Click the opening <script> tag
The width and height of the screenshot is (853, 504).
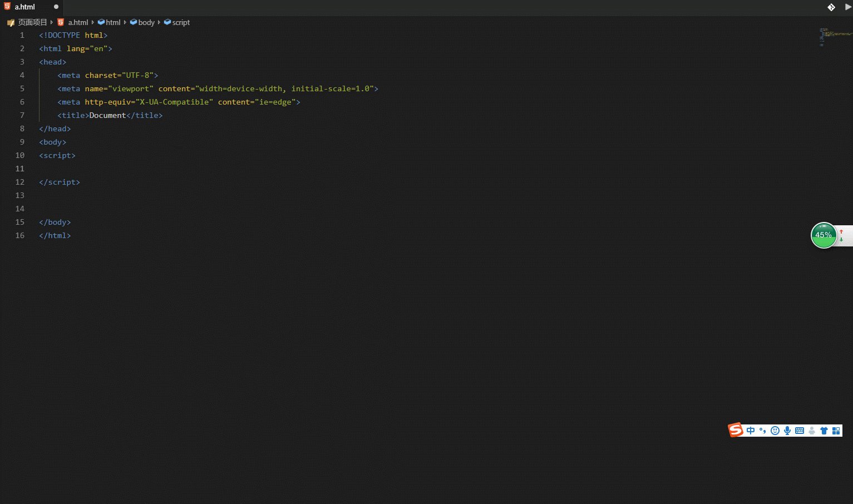[x=57, y=155]
